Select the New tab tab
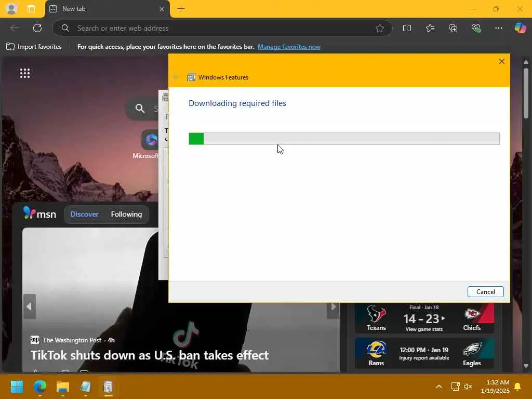The width and height of the screenshot is (532, 399). tap(107, 9)
